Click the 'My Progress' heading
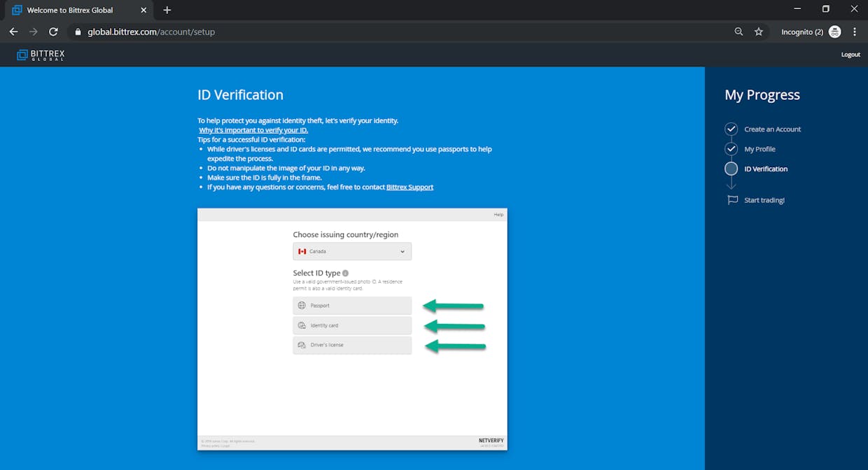Viewport: 868px width, 470px height. [762, 95]
